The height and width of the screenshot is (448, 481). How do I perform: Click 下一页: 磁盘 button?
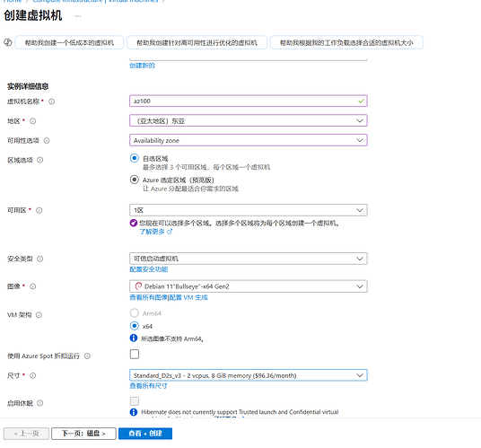pyautogui.click(x=83, y=434)
